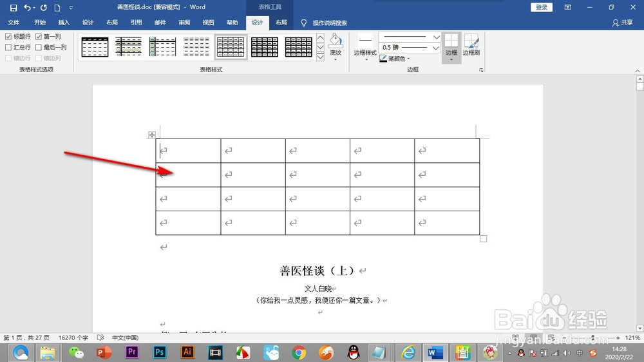Select the highlighted grid table style
The image size is (644, 362).
[231, 47]
